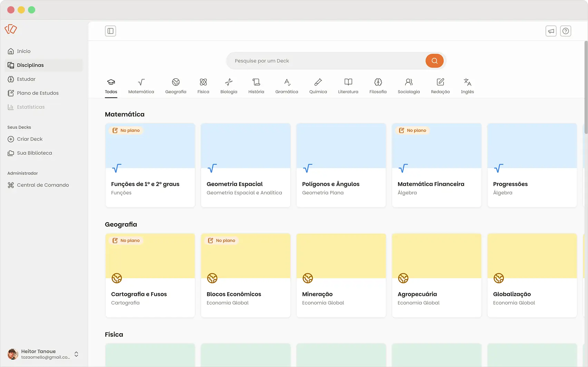This screenshot has width=588, height=367.
Task: Select the Todos tab label
Action: click(x=111, y=92)
